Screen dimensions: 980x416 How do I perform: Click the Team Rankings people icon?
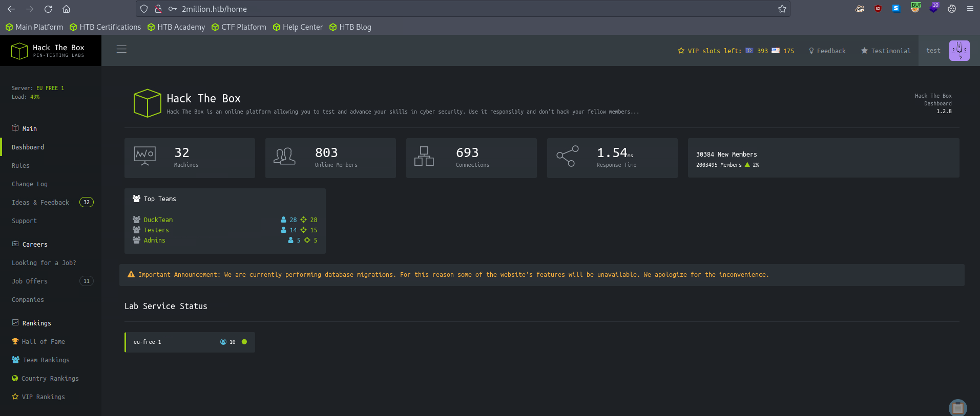[x=16, y=360]
